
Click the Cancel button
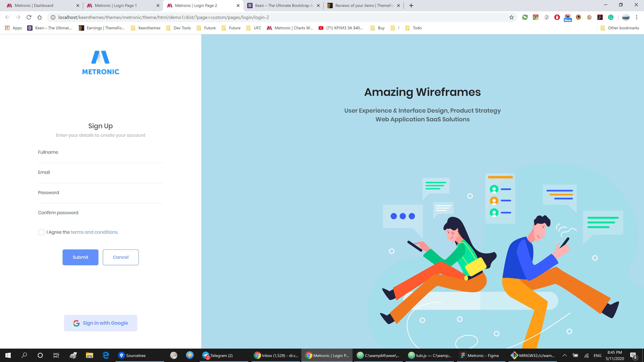point(121,257)
